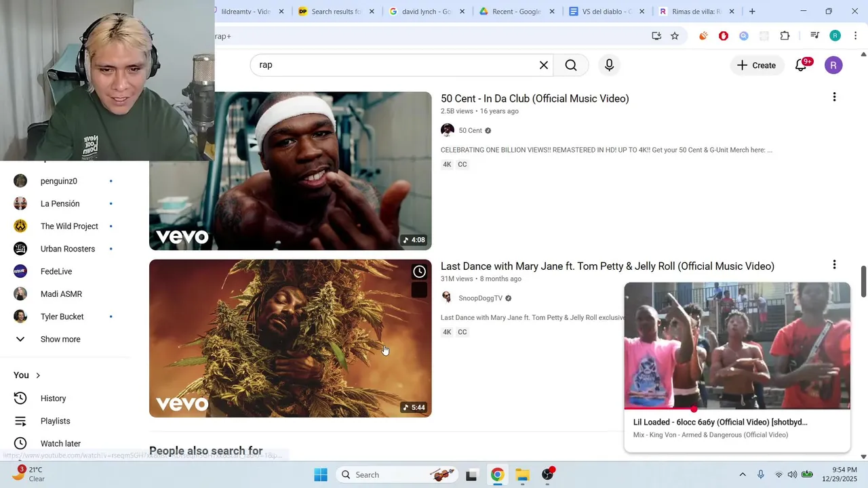The image size is (868, 488).
Task: Open the purple R YouTube account avatar
Action: (x=833, y=65)
